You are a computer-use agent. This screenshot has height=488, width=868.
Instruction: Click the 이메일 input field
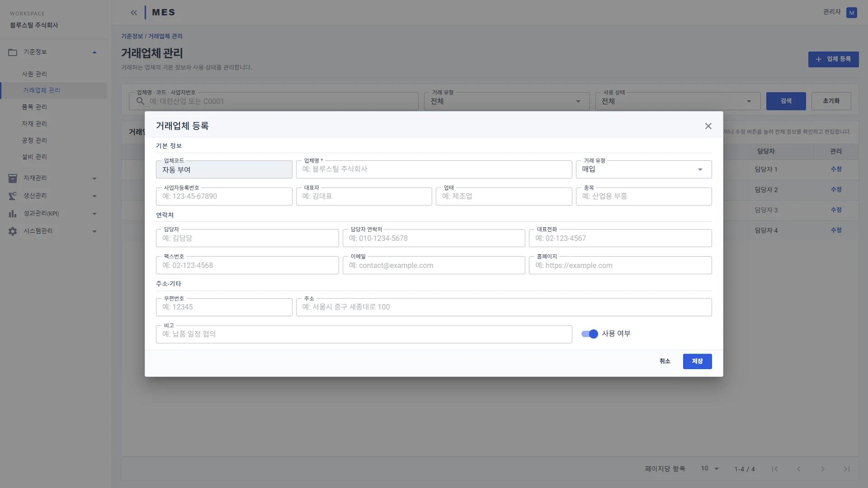[x=434, y=265]
